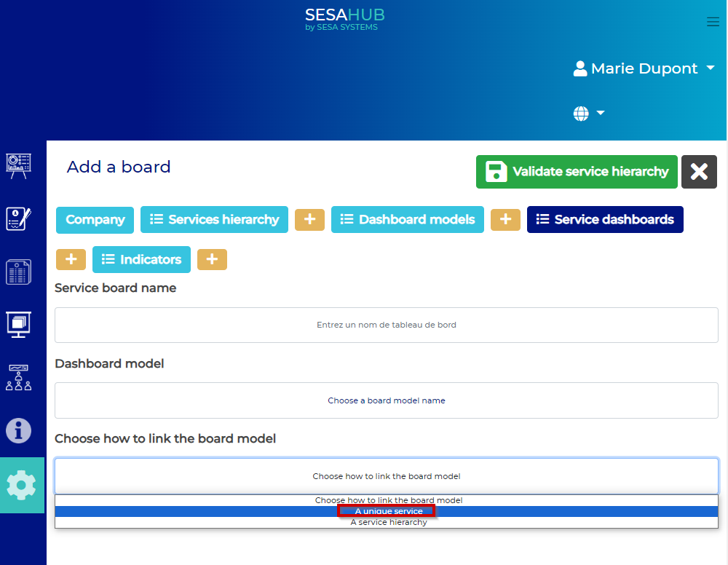Click the info sidebar icon
The width and height of the screenshot is (728, 565).
[x=18, y=430]
